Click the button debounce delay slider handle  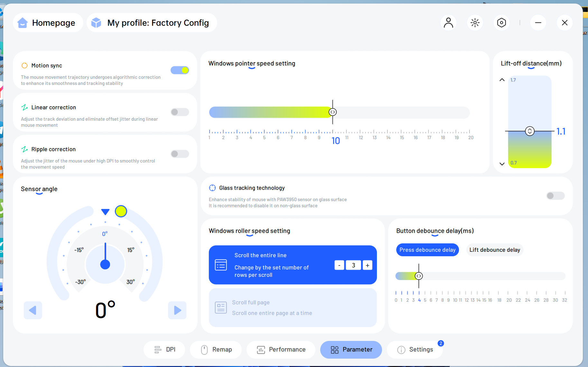419,276
